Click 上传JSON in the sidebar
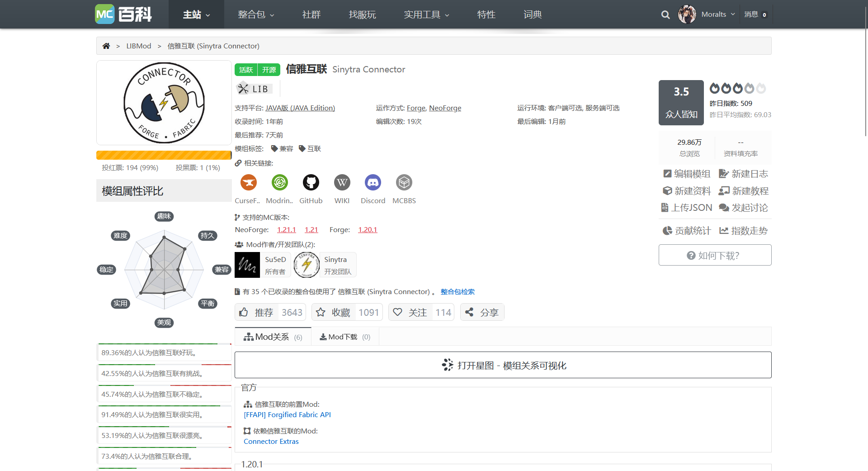Image resolution: width=868 pixels, height=471 pixels. click(686, 208)
